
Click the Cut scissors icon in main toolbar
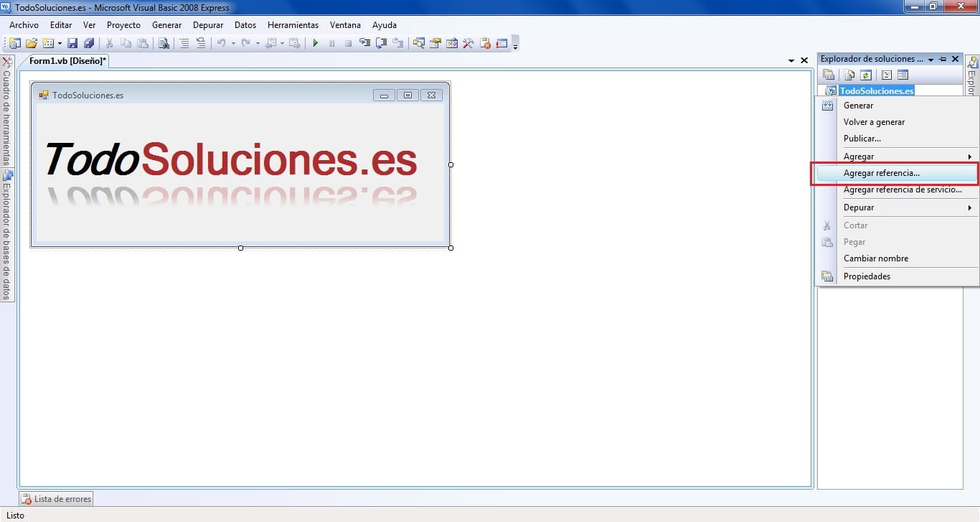110,43
